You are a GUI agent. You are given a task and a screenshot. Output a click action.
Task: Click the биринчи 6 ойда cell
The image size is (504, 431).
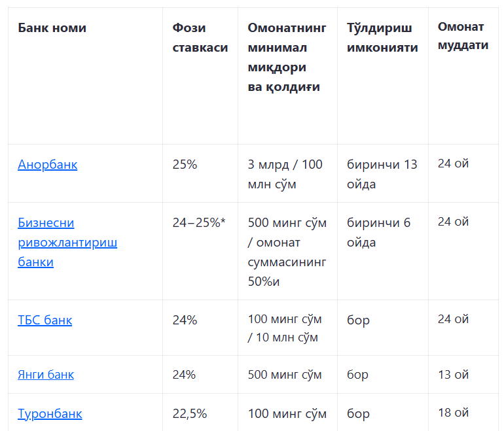tap(378, 233)
